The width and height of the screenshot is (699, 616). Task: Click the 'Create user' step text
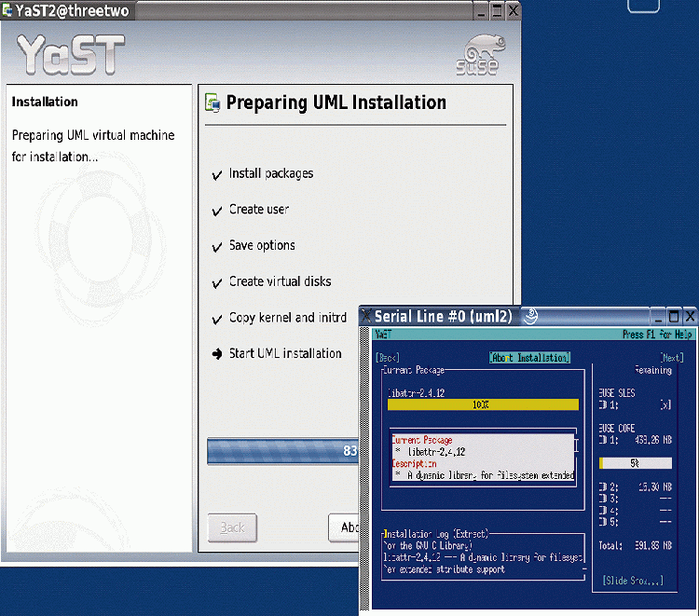[259, 210]
